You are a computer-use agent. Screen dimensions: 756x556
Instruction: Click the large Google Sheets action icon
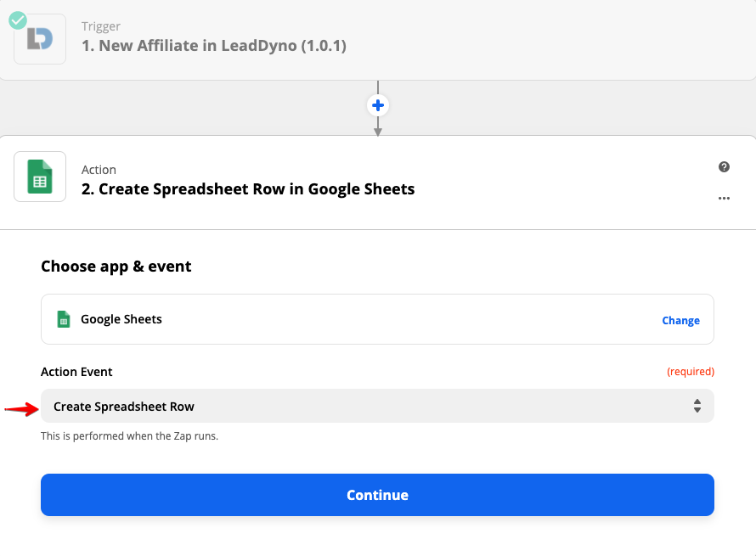(x=40, y=177)
